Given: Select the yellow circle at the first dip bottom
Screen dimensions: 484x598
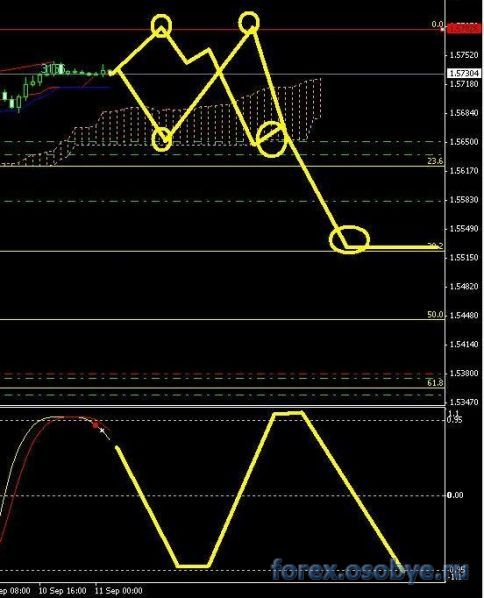Looking at the screenshot, I should coord(162,140).
